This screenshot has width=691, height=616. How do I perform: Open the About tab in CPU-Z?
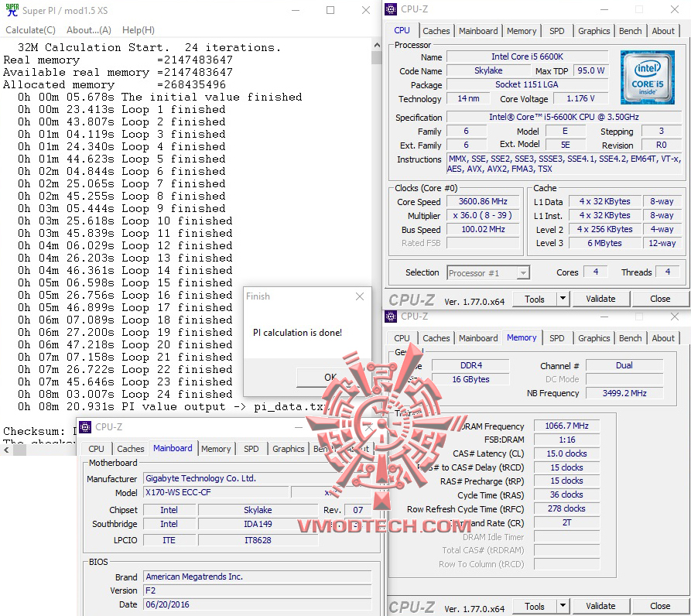pyautogui.click(x=663, y=31)
